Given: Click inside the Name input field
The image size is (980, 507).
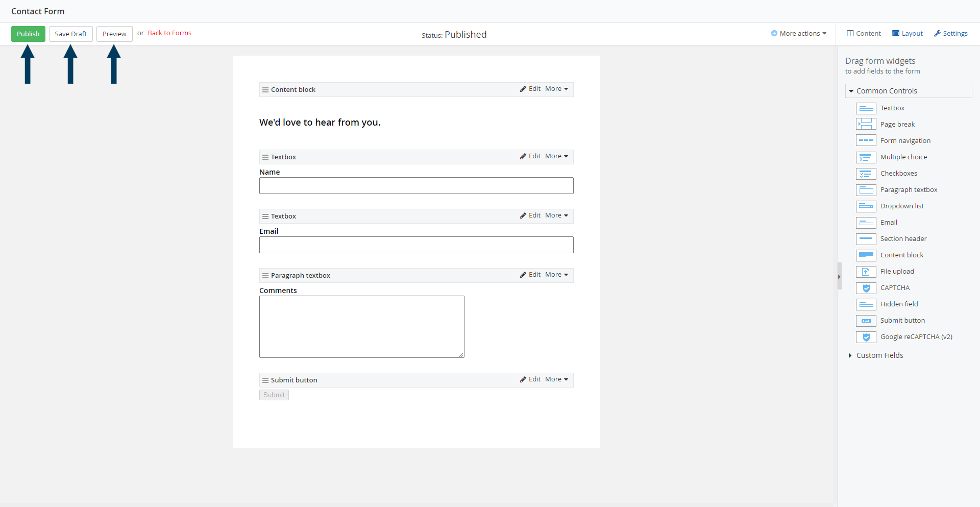Looking at the screenshot, I should 416,185.
